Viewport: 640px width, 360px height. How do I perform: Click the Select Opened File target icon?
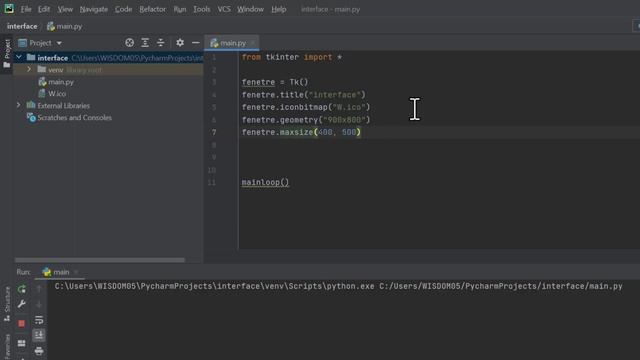[129, 43]
